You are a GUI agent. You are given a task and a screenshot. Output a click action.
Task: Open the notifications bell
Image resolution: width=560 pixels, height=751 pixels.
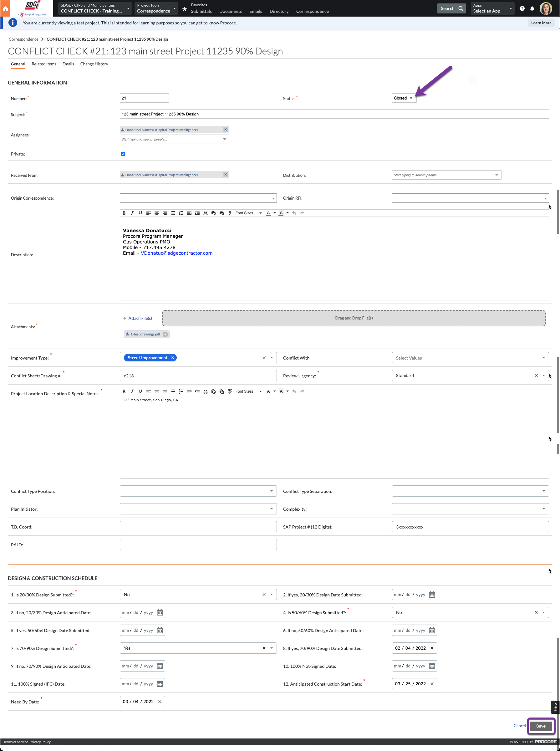(532, 8)
